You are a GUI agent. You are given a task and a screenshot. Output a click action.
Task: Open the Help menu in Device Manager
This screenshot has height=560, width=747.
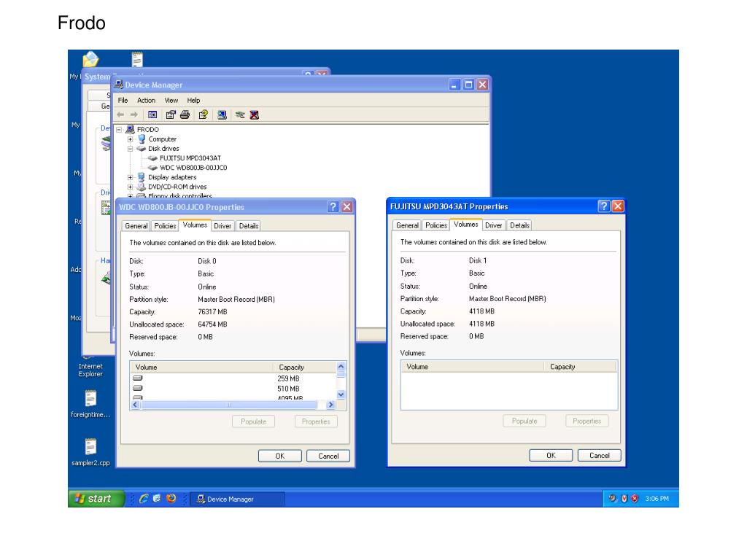click(x=193, y=100)
